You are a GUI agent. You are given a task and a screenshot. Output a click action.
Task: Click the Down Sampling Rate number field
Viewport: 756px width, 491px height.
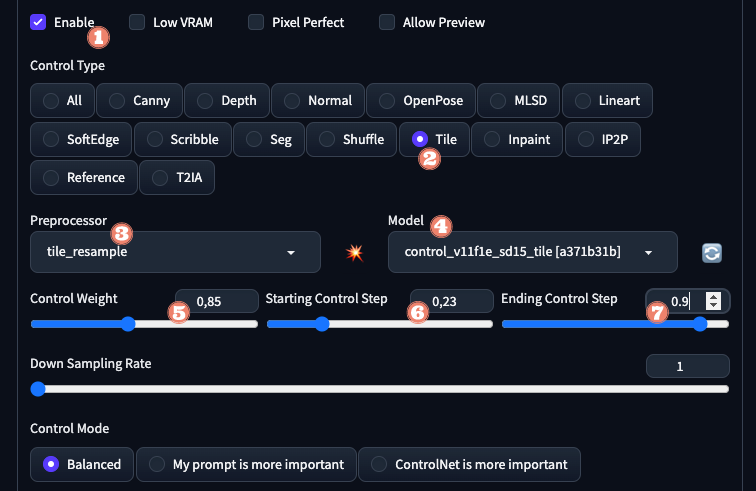coord(687,366)
